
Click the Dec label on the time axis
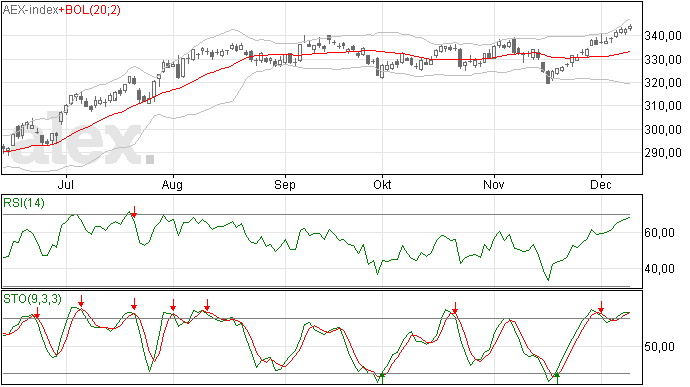(x=601, y=184)
